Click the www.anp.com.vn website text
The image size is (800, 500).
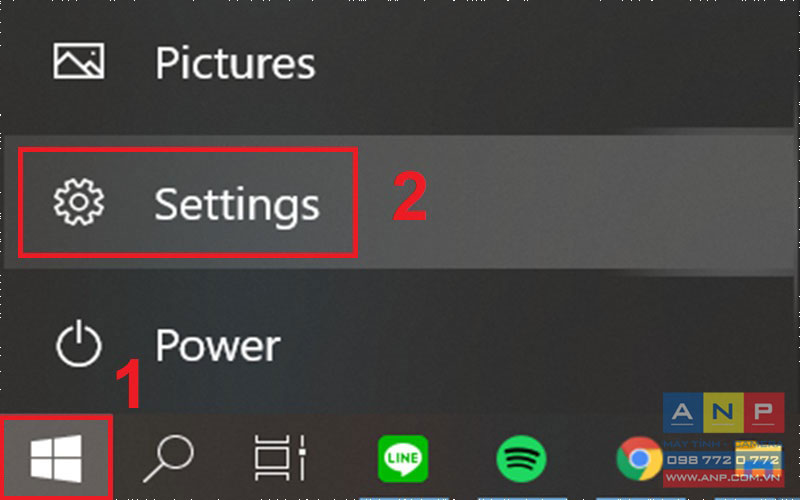(723, 478)
